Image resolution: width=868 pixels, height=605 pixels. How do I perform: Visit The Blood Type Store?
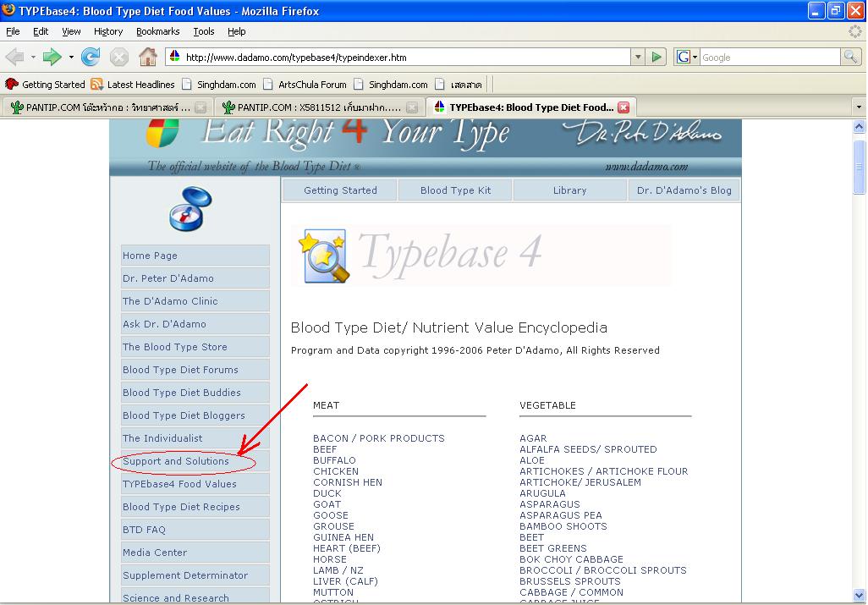click(195, 347)
